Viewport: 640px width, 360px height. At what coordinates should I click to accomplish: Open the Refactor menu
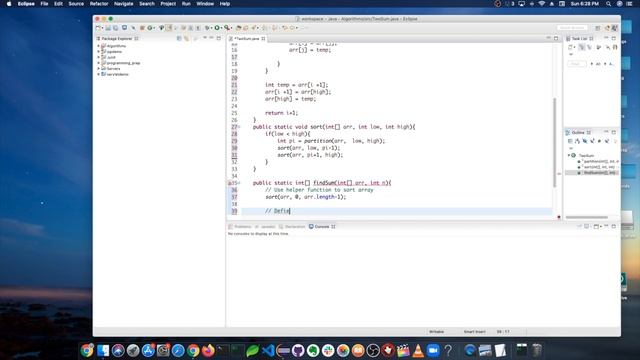pos(99,4)
